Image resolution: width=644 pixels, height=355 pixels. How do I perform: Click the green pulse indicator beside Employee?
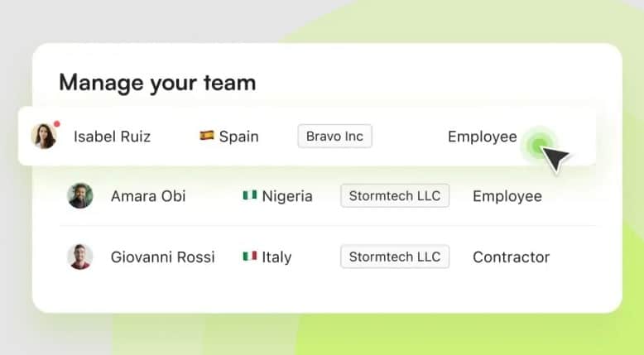coord(539,146)
